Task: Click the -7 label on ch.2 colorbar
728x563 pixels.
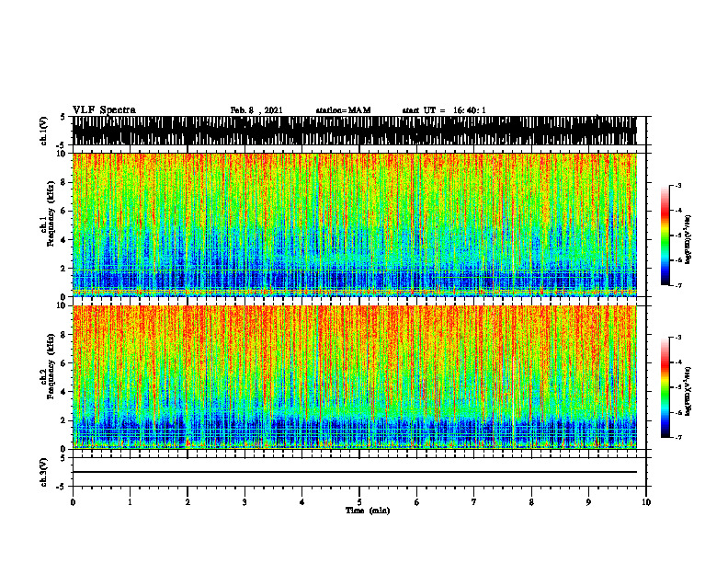Action: (x=678, y=437)
